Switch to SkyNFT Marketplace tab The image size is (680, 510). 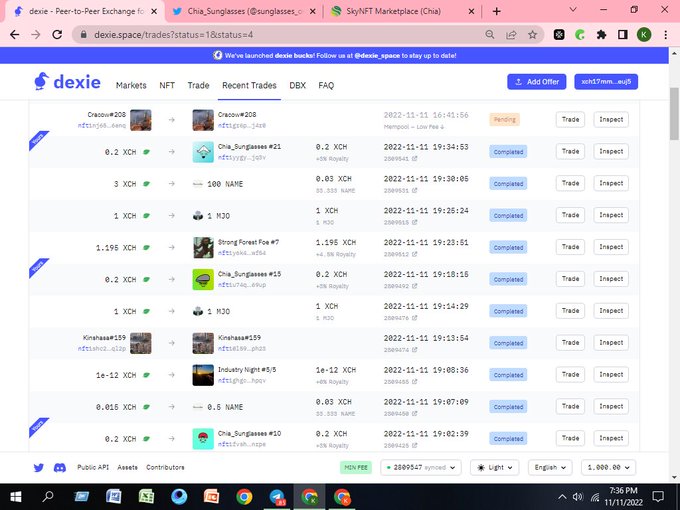[402, 12]
